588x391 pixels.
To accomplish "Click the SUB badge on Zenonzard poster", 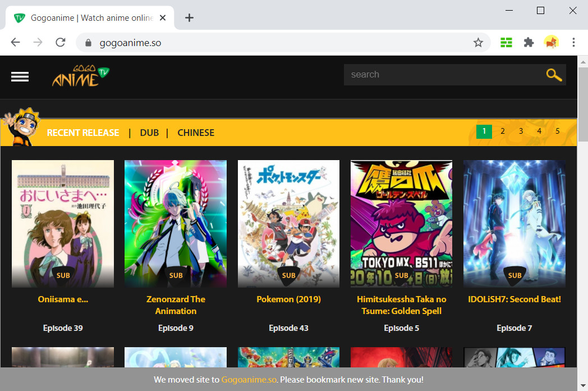I will [176, 275].
